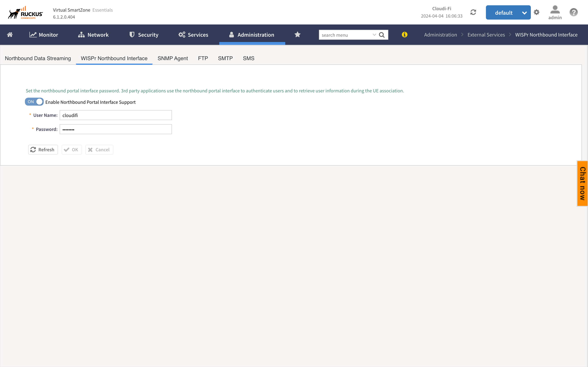Switch to the SMTP tab

click(x=225, y=58)
